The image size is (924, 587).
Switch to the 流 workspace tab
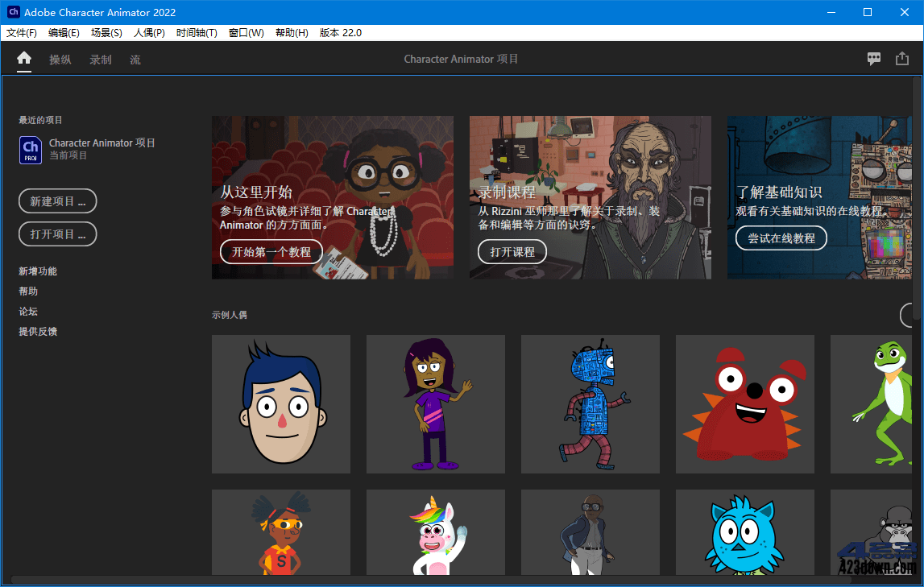tap(135, 58)
